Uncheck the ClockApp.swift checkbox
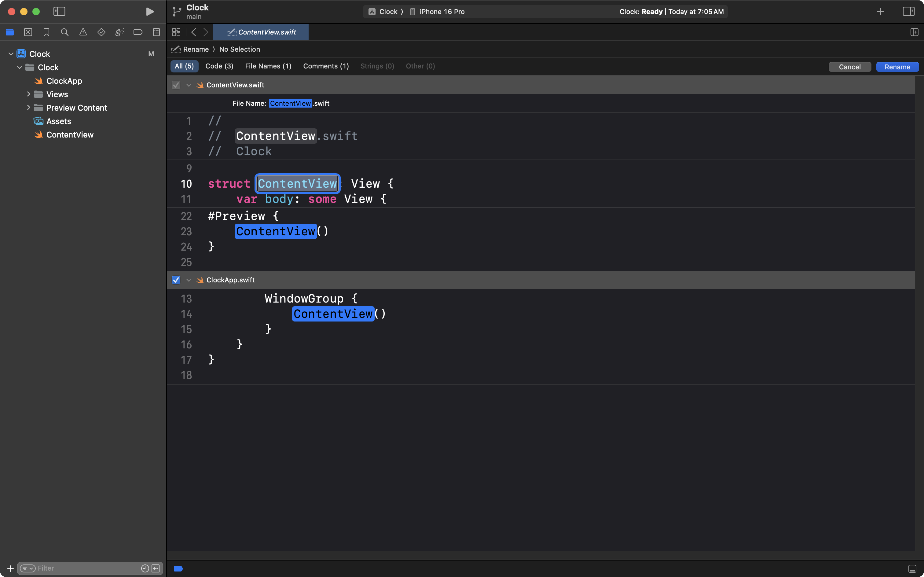924x577 pixels. click(x=176, y=280)
